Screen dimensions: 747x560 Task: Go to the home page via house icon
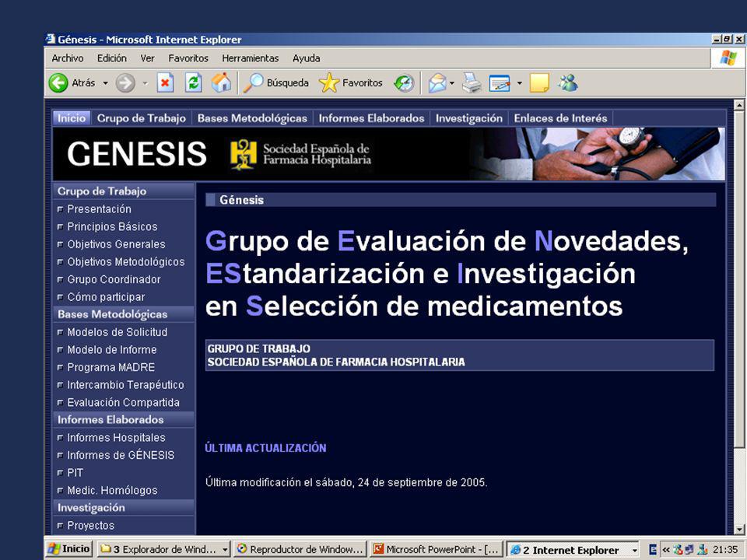point(221,82)
